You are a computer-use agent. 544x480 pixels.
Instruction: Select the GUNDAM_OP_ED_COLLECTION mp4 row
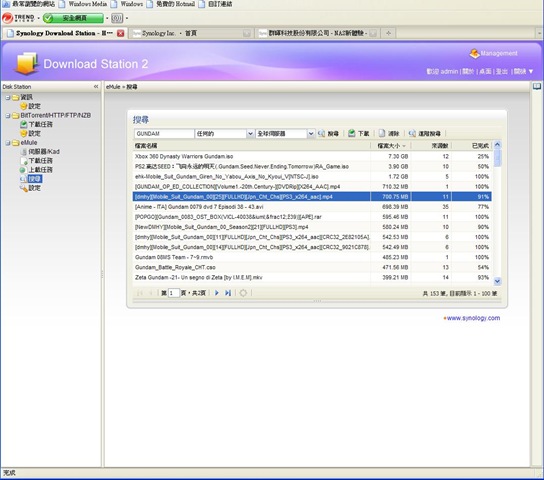click(x=312, y=187)
